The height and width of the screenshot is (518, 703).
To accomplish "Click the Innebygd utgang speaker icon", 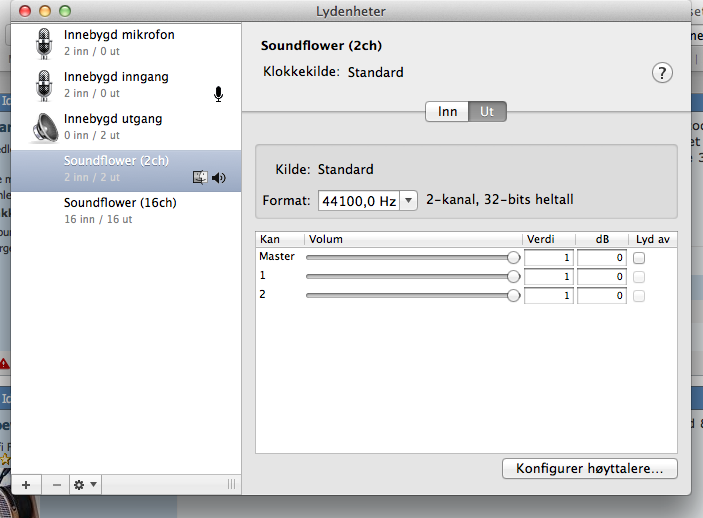I will (x=44, y=128).
